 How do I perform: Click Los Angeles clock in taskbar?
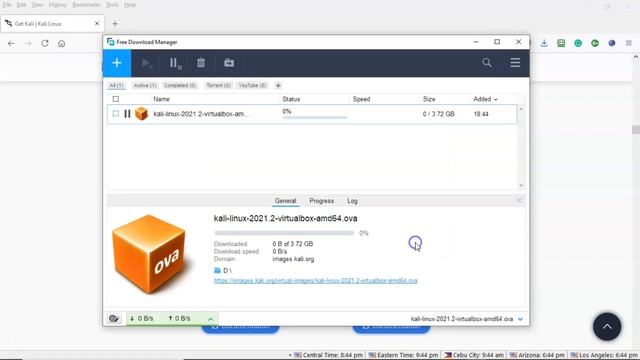(x=604, y=355)
